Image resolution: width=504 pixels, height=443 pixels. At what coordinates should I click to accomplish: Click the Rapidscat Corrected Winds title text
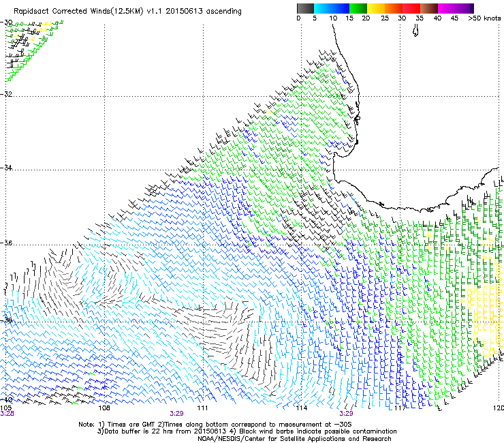(x=127, y=12)
